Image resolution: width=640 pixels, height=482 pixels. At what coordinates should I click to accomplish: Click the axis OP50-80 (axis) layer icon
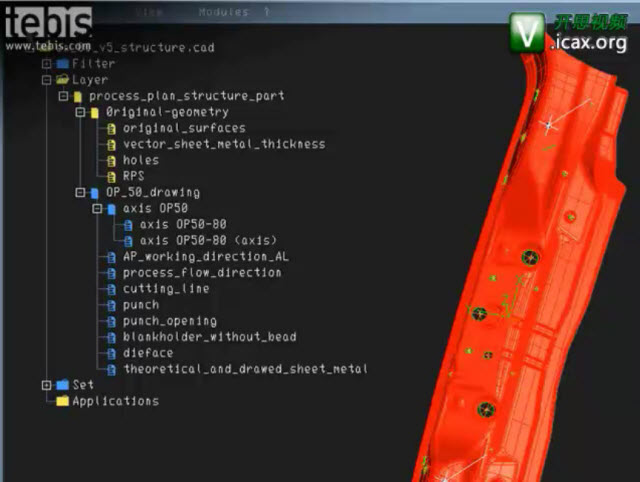pos(128,241)
